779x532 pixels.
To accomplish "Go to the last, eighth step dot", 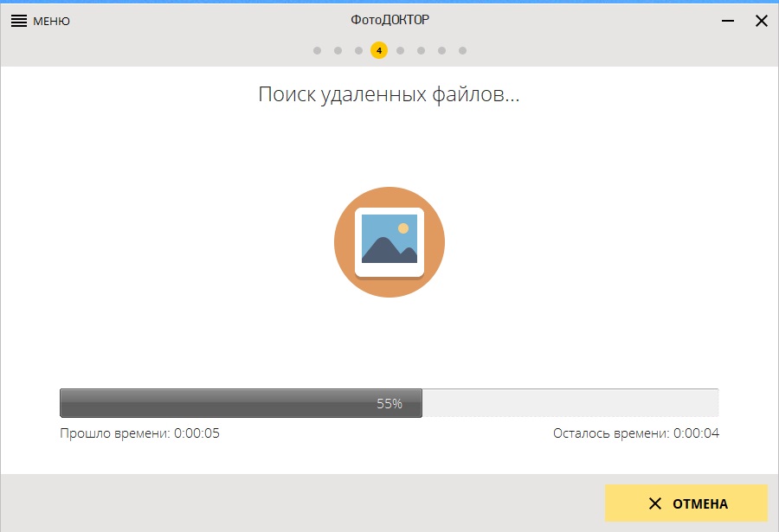I will click(462, 50).
